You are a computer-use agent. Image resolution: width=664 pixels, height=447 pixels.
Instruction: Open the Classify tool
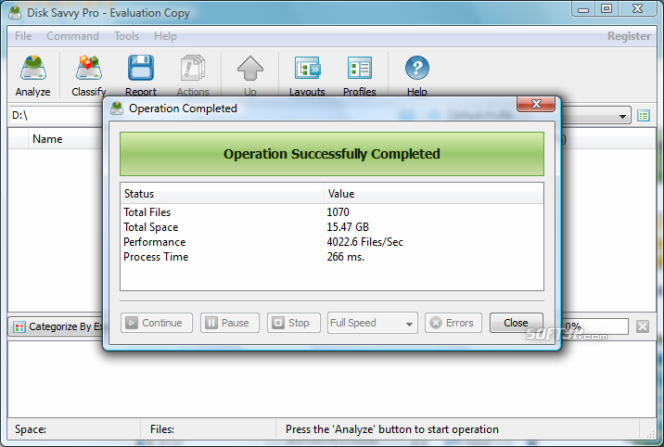tap(89, 68)
